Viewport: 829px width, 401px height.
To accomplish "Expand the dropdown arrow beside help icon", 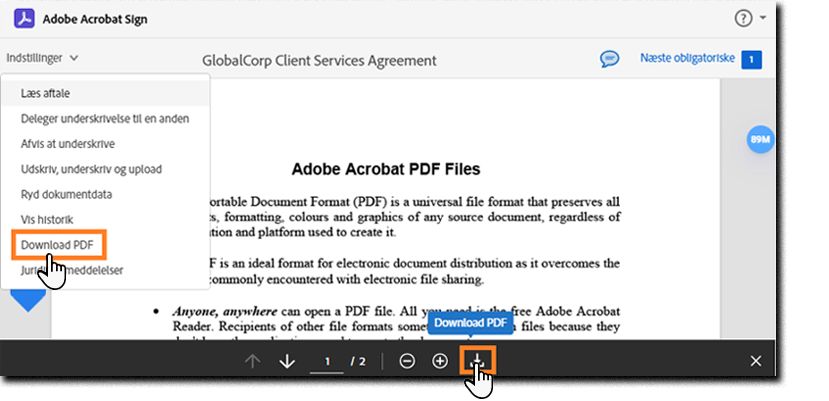I will pyautogui.click(x=763, y=17).
